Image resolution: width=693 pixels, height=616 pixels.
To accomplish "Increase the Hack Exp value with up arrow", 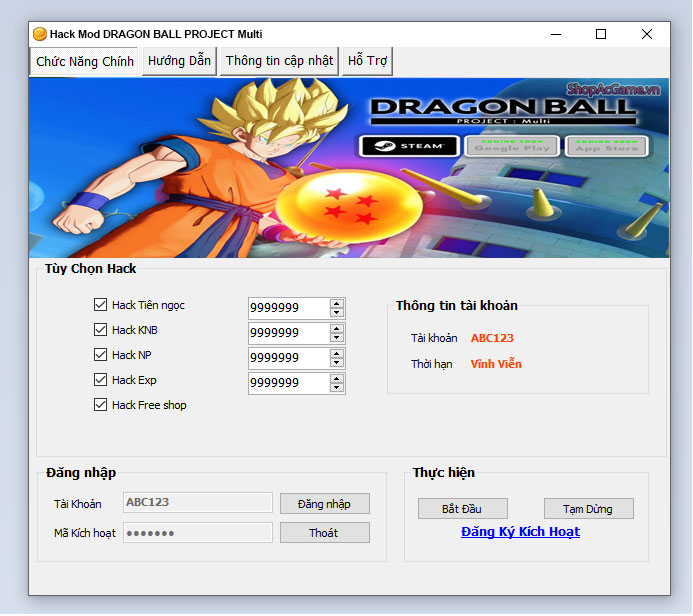I will (x=337, y=379).
